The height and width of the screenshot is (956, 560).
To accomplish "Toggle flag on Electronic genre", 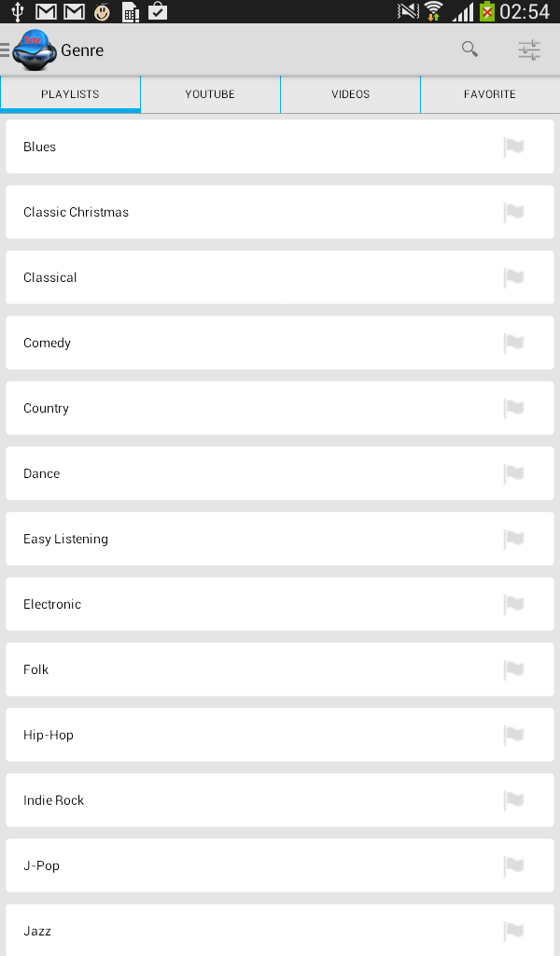I will [513, 605].
